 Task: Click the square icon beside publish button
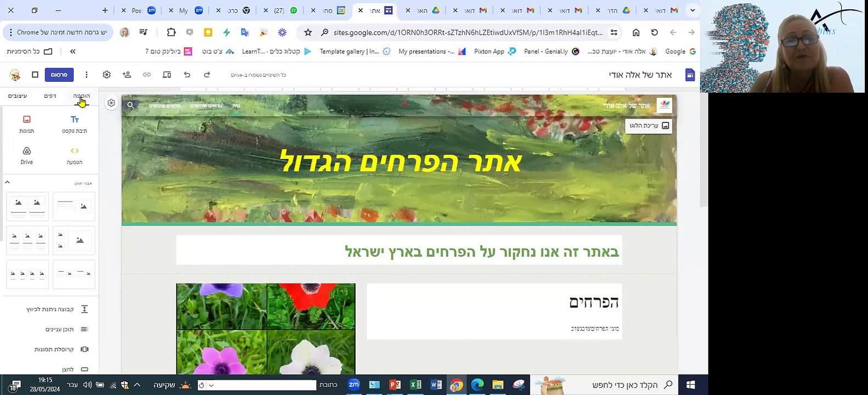pyautogui.click(x=35, y=75)
